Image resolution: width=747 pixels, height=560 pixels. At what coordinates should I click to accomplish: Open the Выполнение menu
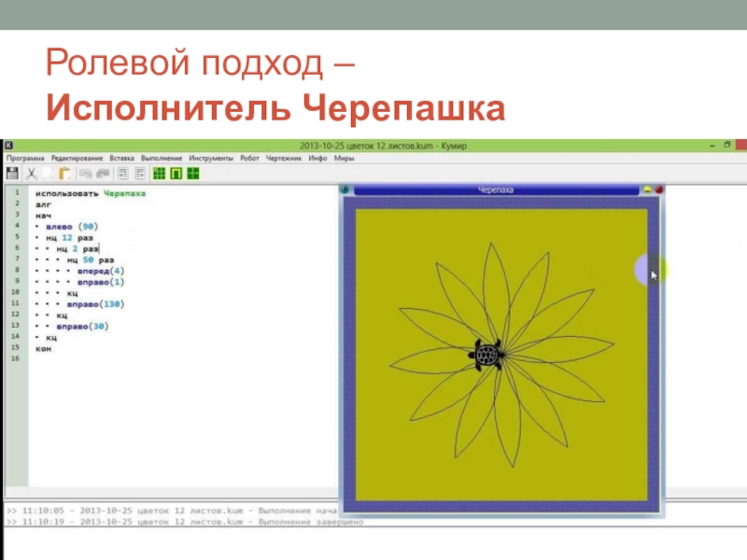pyautogui.click(x=162, y=158)
